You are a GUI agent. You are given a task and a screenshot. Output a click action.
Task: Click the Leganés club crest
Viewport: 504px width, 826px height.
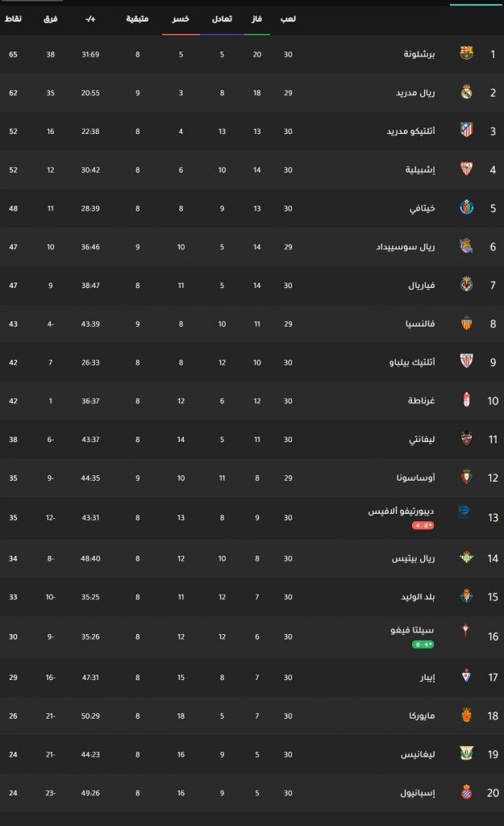pyautogui.click(x=466, y=753)
